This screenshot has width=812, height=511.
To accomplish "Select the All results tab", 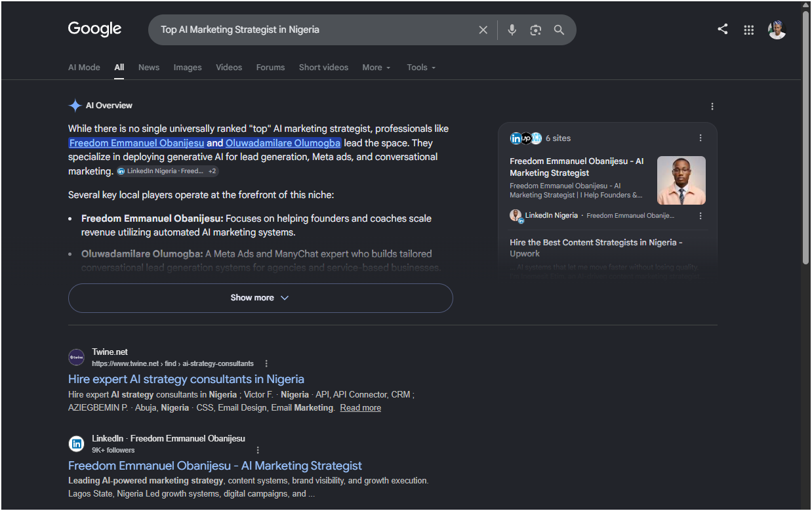I will [x=119, y=67].
